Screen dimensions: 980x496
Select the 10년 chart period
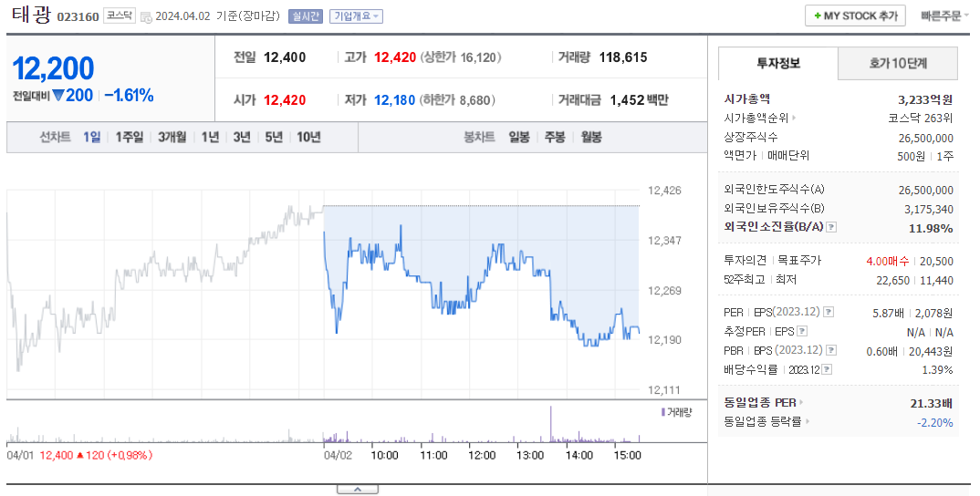point(308,137)
